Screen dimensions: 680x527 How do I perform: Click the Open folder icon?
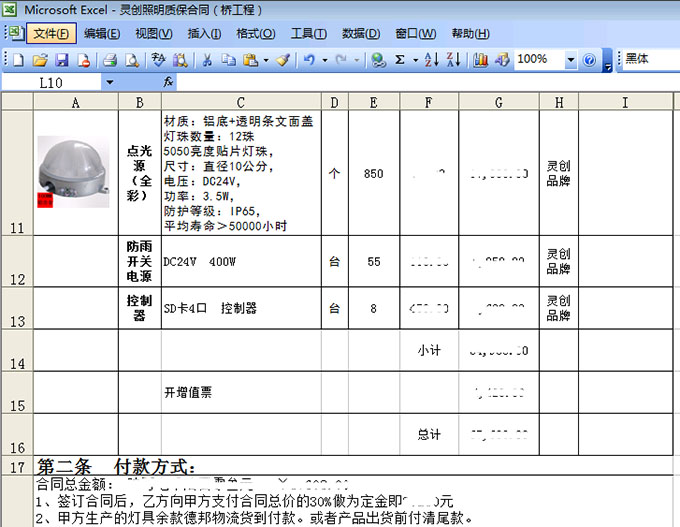pyautogui.click(x=40, y=61)
